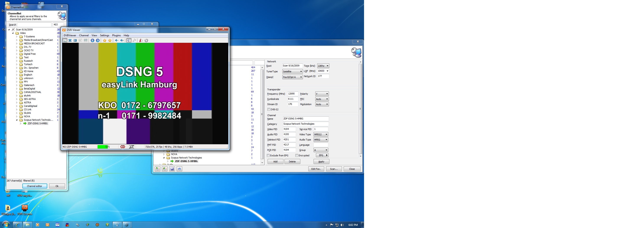Click the Channel editor button in Channellist

[x=35, y=186]
